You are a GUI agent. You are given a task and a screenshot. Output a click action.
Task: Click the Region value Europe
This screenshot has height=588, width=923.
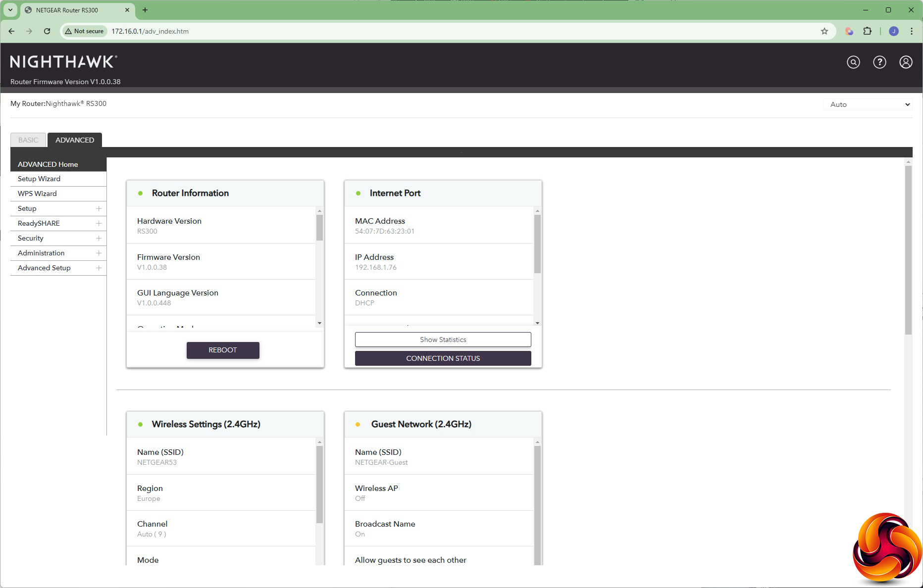tap(149, 498)
